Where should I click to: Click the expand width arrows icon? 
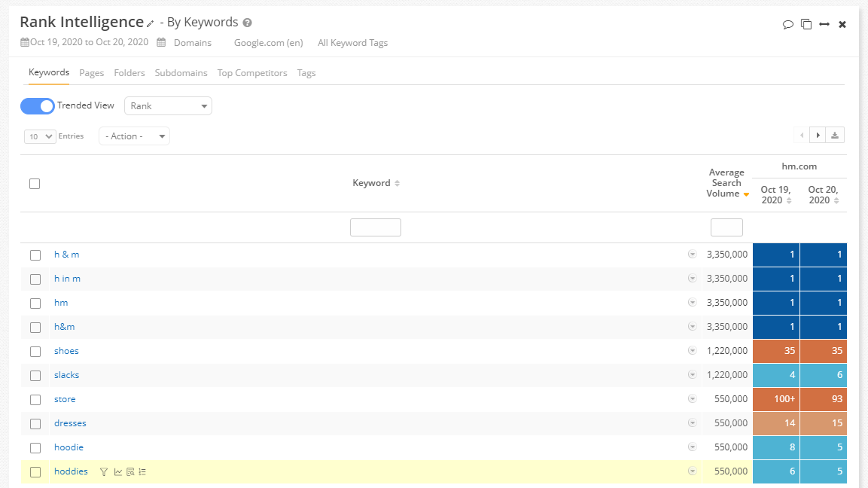pos(824,24)
